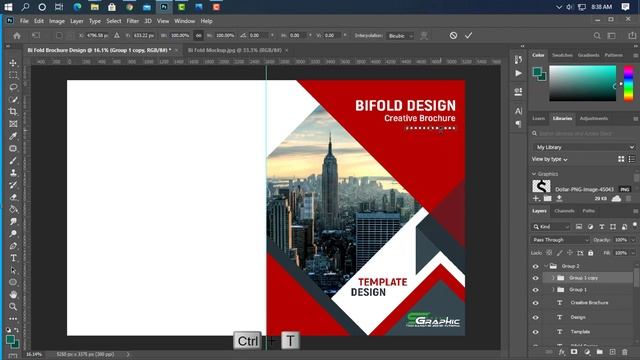
Task: Select the Rectangular Marquee tool
Action: (13, 75)
